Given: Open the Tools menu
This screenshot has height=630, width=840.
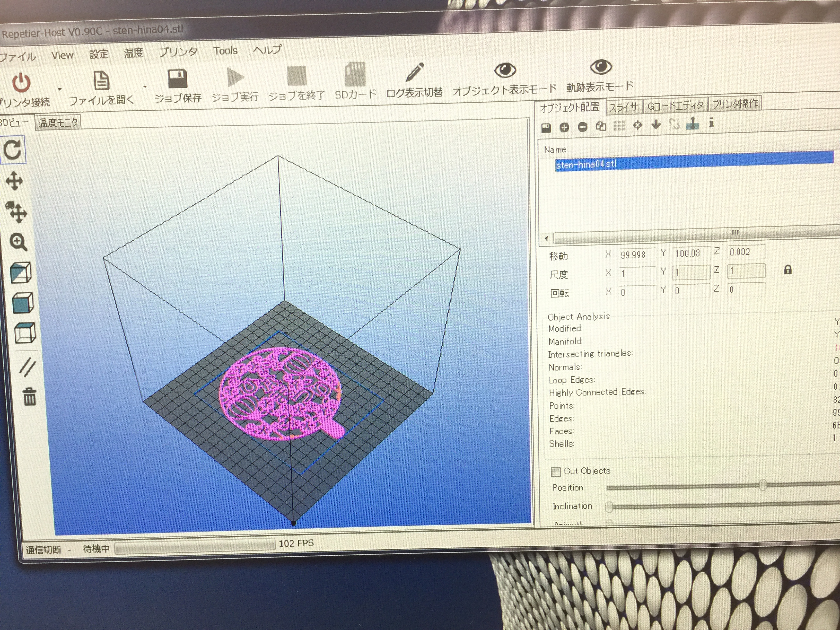Looking at the screenshot, I should 225,50.
